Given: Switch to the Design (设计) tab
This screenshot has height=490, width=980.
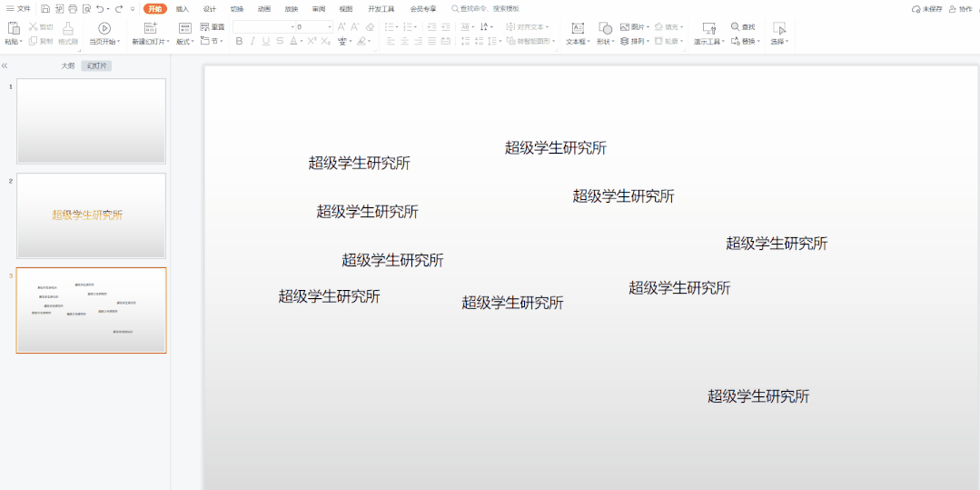Looking at the screenshot, I should 210,9.
